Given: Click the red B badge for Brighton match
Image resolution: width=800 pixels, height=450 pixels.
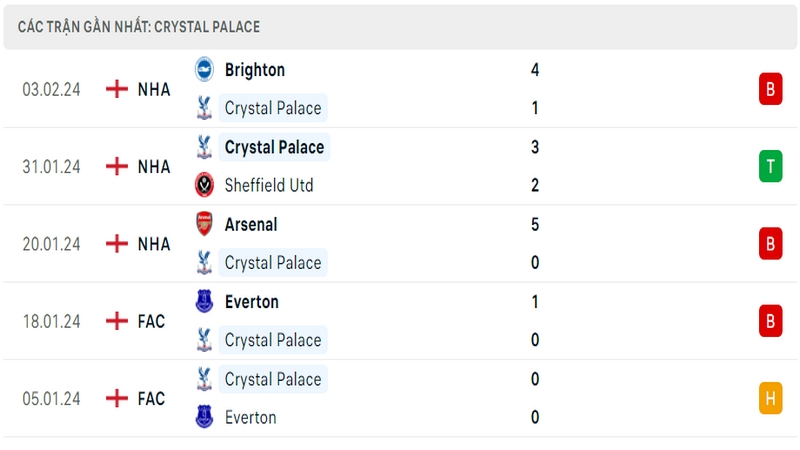Looking at the screenshot, I should click(x=770, y=89).
